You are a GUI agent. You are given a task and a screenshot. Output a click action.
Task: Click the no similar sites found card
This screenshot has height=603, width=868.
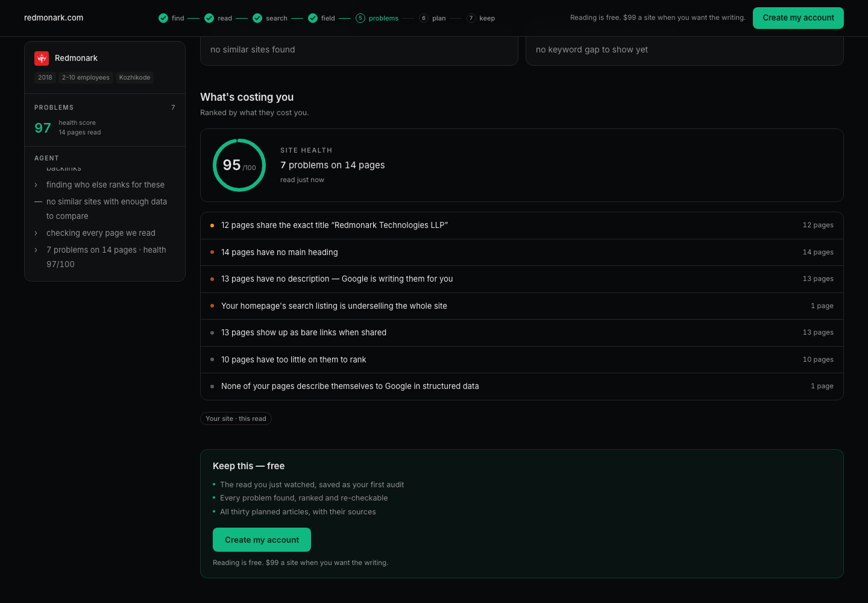(359, 50)
